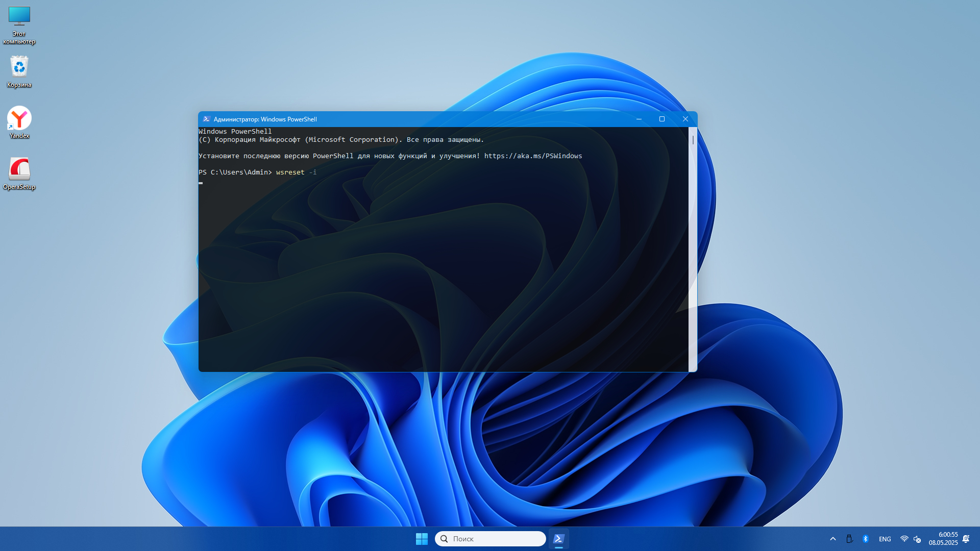
Task: Select the OperaSetup desktop icon
Action: (x=19, y=169)
